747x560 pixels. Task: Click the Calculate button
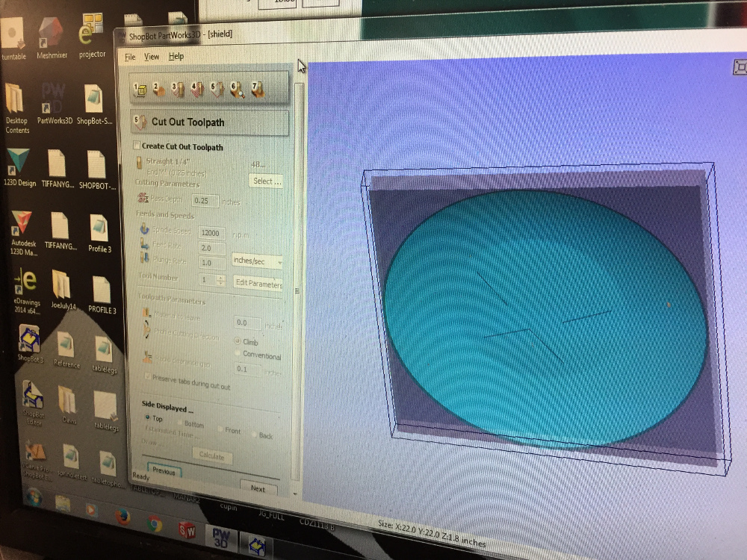[212, 455]
